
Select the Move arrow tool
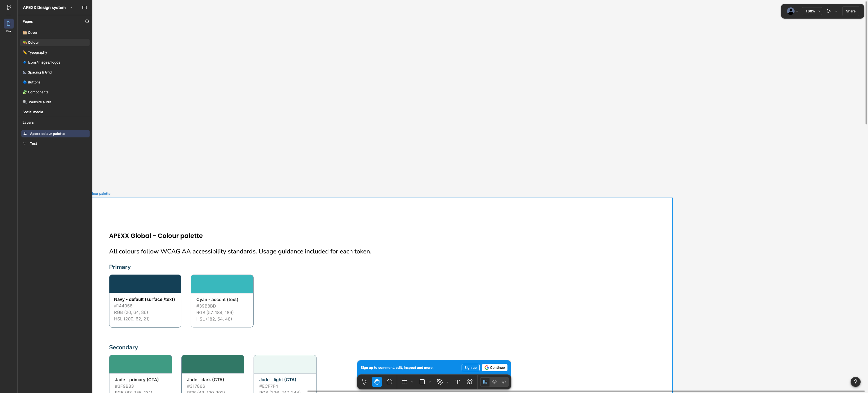pyautogui.click(x=364, y=382)
